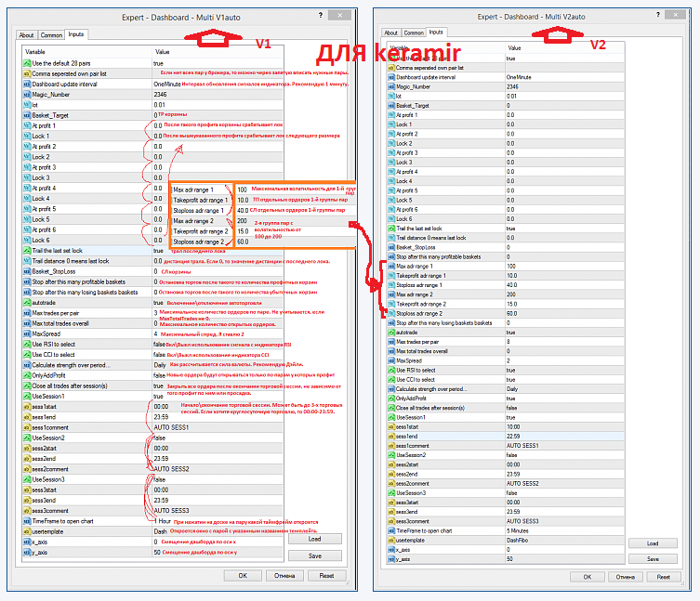Click the Load button in V1auto window
This screenshot has height=601, width=700.
315,539
